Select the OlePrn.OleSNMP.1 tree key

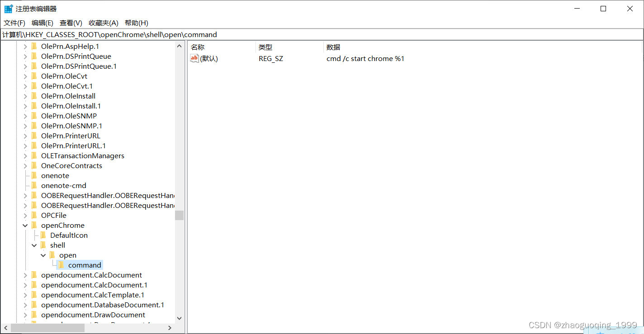click(71, 126)
